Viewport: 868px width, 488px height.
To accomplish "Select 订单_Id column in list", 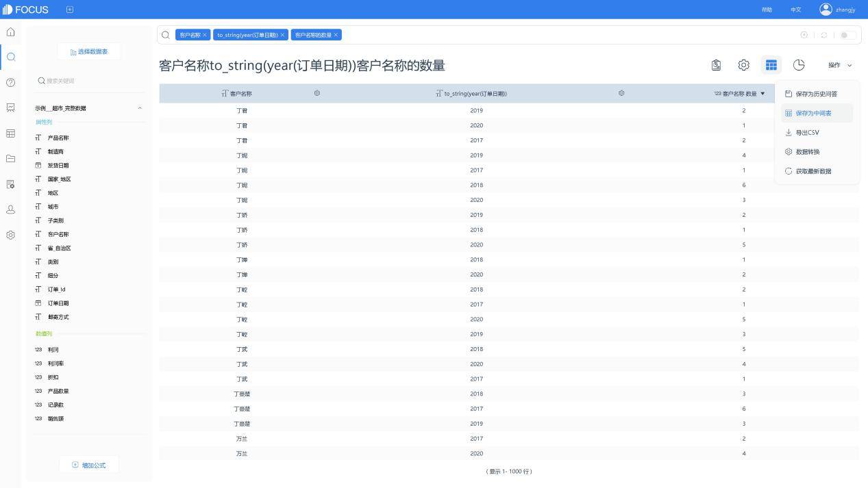I will pyautogui.click(x=57, y=290).
